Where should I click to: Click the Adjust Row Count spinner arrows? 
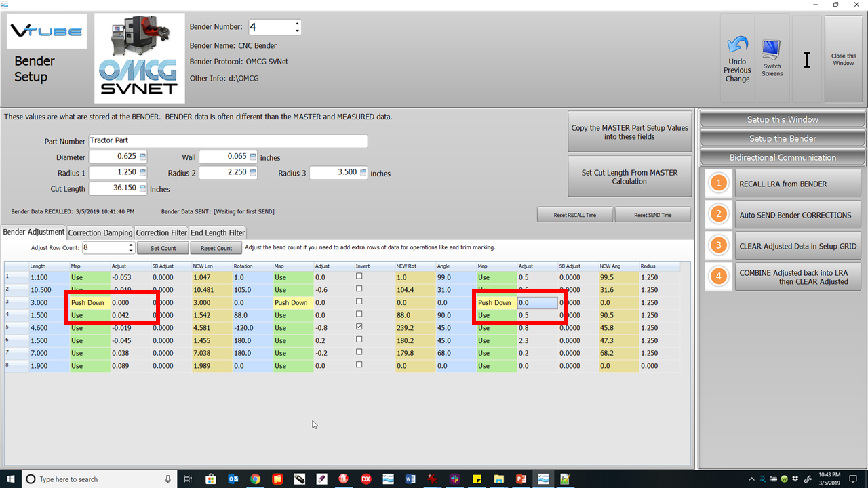point(130,248)
